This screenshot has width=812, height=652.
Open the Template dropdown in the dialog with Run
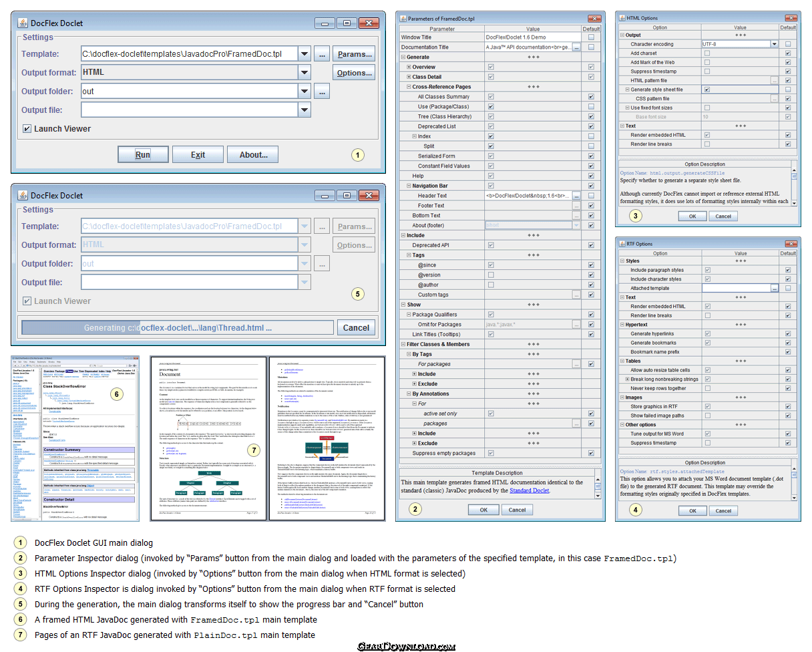(x=304, y=54)
